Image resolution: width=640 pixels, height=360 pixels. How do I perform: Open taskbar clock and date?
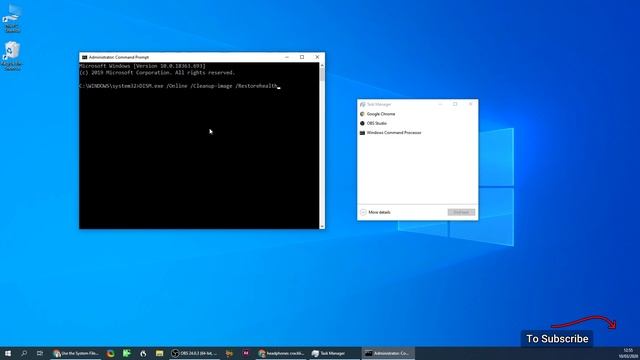(x=628, y=353)
